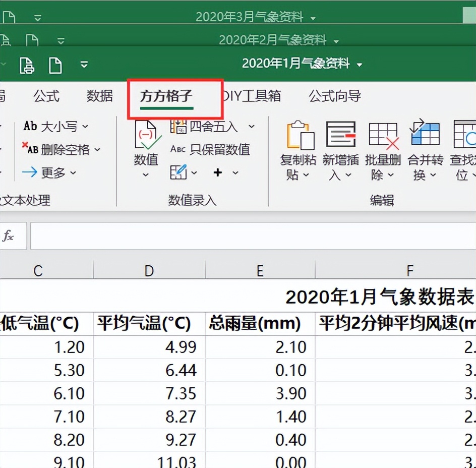The width and height of the screenshot is (476, 468).
Task: Click the plus icon in 数值录入 group
Action: click(217, 172)
